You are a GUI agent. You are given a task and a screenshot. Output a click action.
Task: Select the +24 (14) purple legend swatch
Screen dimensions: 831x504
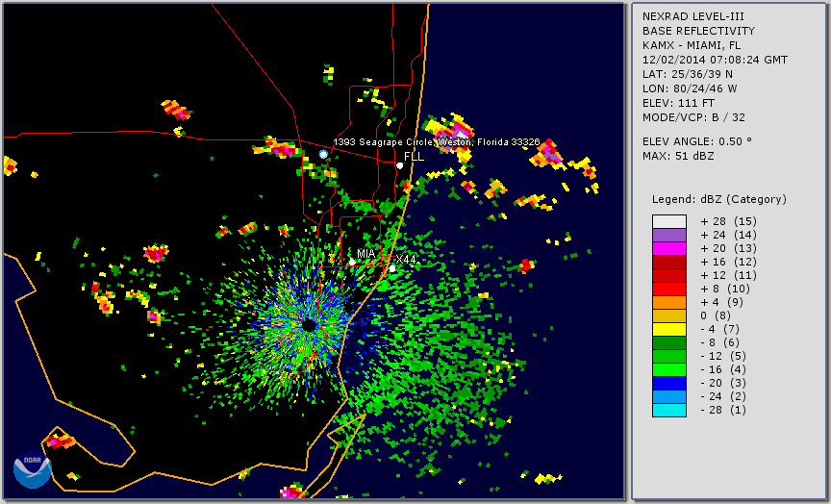[669, 236]
